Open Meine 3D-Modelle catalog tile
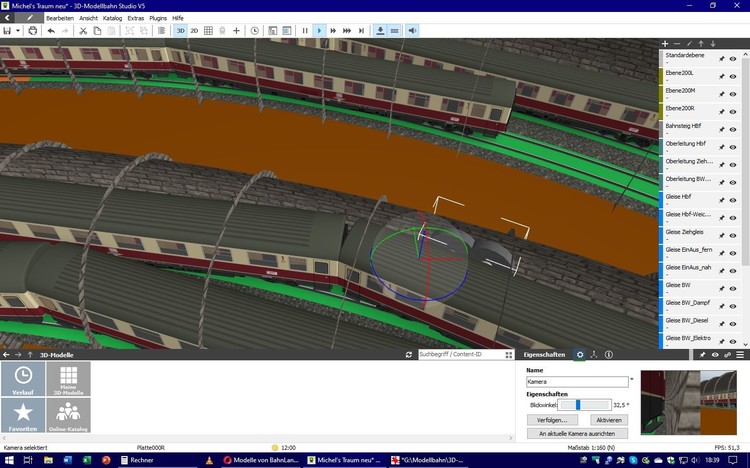 point(68,379)
